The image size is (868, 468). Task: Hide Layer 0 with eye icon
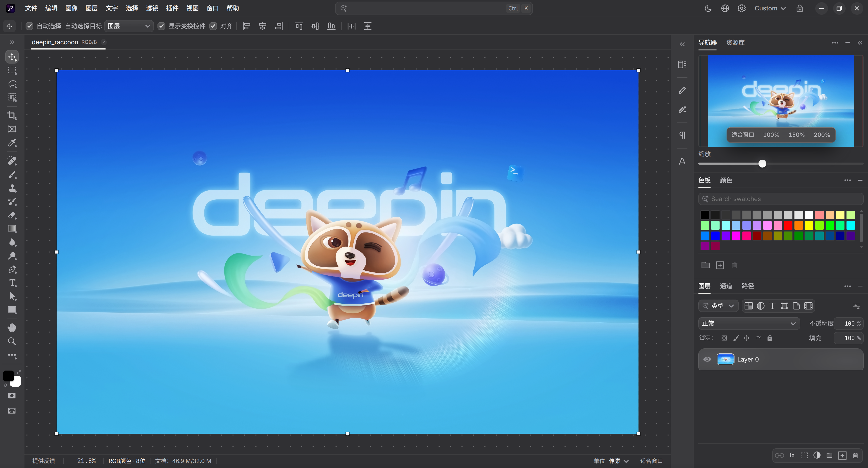[x=707, y=359]
